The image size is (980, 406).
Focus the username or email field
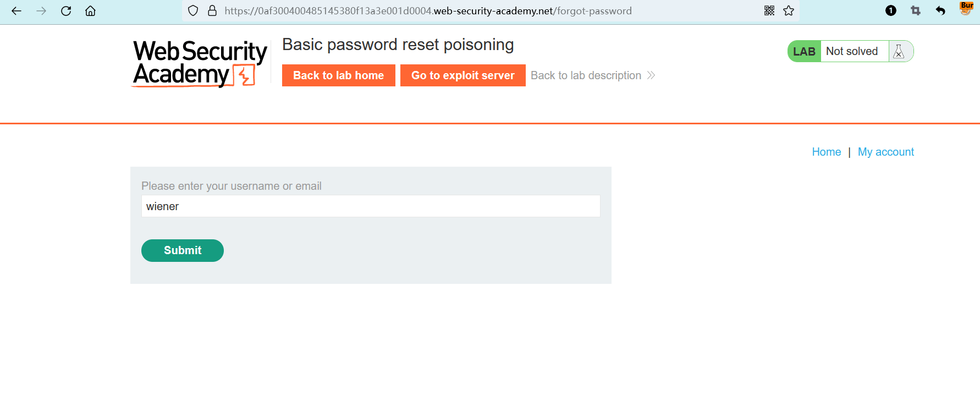[x=370, y=206]
